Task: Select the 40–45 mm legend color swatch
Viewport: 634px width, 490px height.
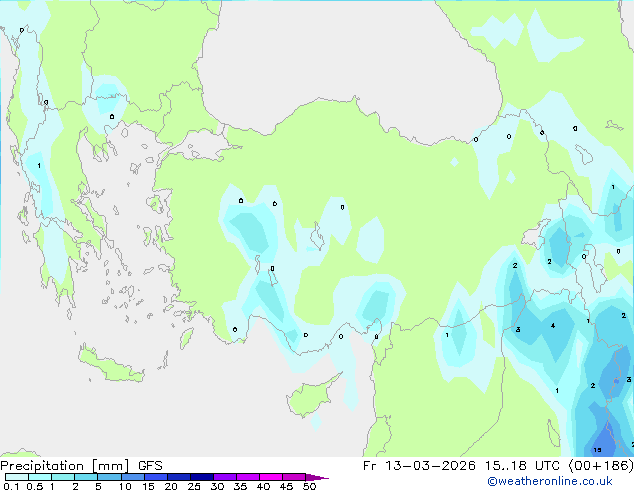Action: [271, 477]
